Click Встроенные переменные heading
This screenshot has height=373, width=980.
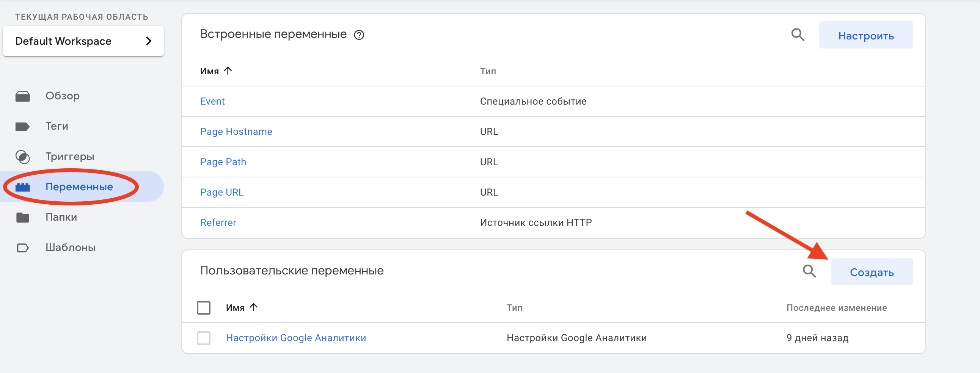click(273, 34)
